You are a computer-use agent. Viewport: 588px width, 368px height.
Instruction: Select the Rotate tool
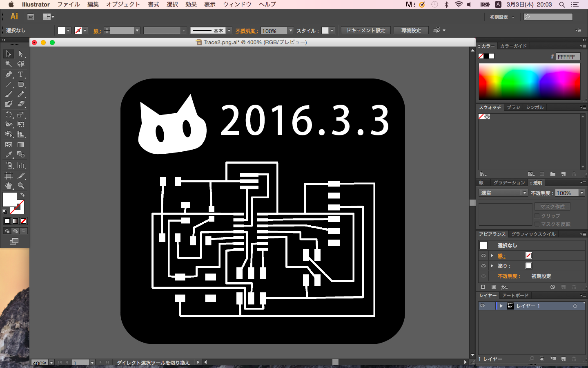tap(8, 114)
